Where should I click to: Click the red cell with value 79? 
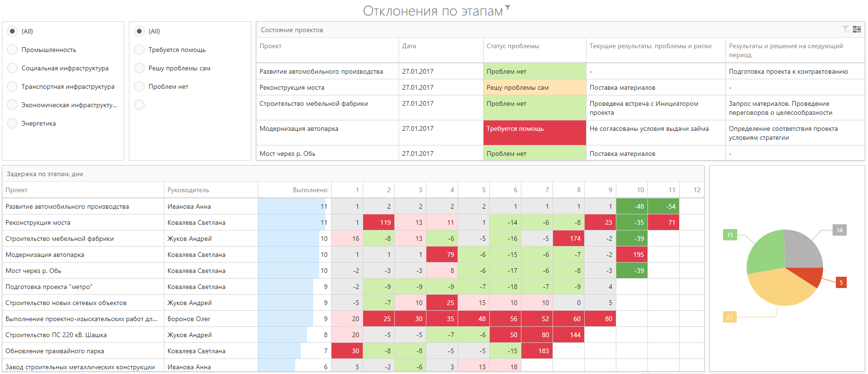pyautogui.click(x=442, y=255)
